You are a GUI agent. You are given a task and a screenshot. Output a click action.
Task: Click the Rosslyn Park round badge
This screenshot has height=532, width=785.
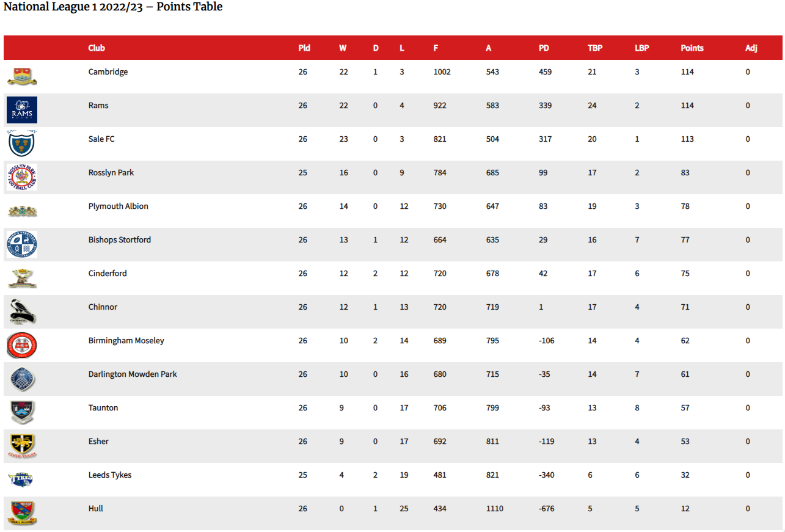(x=22, y=177)
